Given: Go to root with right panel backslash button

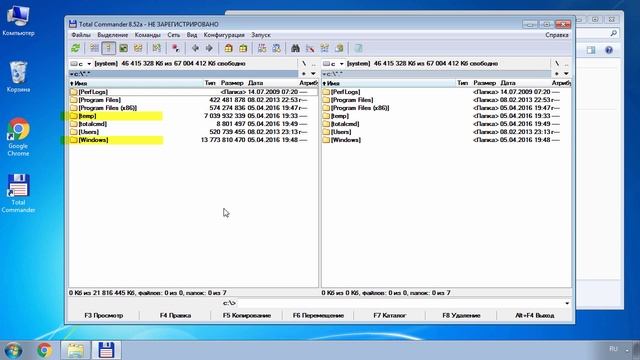Looking at the screenshot, I should pyautogui.click(x=557, y=64).
